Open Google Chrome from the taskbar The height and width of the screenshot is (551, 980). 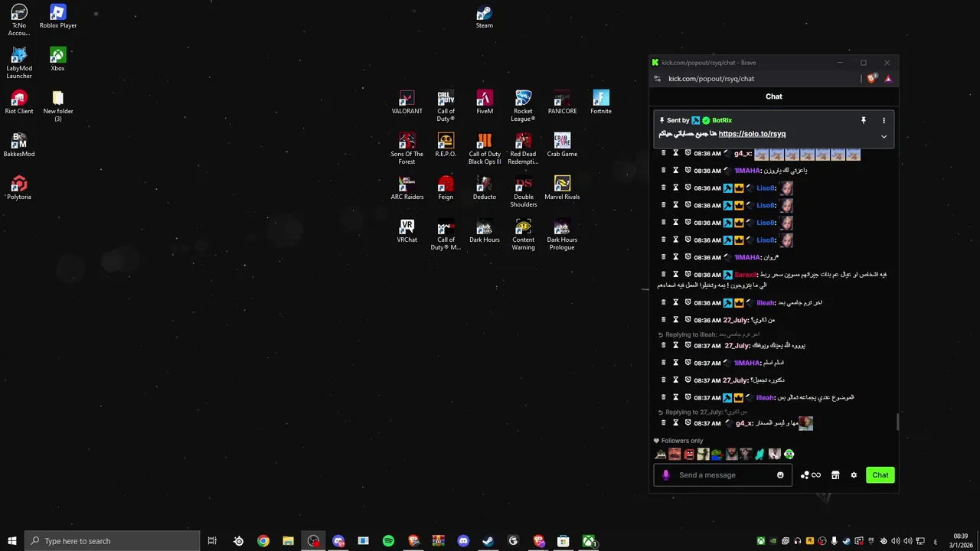[x=263, y=541]
